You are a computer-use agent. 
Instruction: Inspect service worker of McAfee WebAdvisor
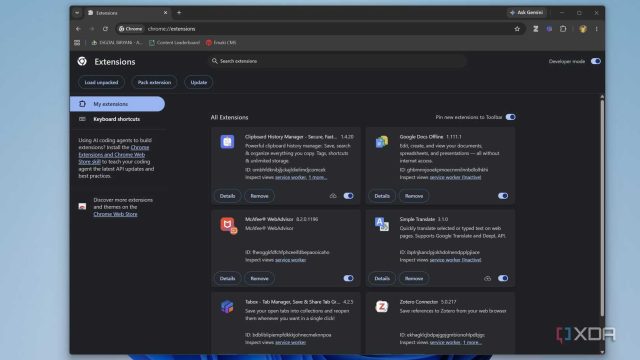[290, 260]
